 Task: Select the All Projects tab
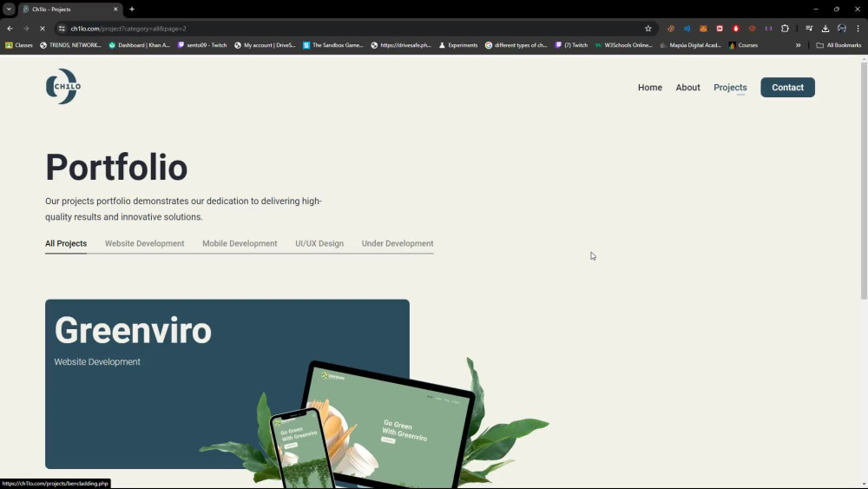(x=66, y=244)
